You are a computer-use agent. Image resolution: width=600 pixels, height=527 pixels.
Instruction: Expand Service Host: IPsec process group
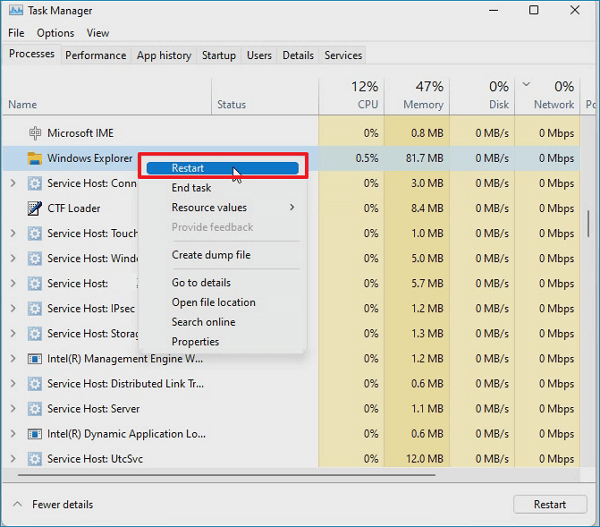(x=13, y=308)
